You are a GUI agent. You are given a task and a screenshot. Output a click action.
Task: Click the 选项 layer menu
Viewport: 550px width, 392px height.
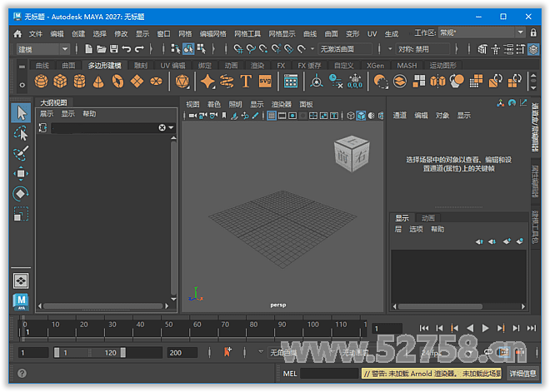tap(416, 229)
